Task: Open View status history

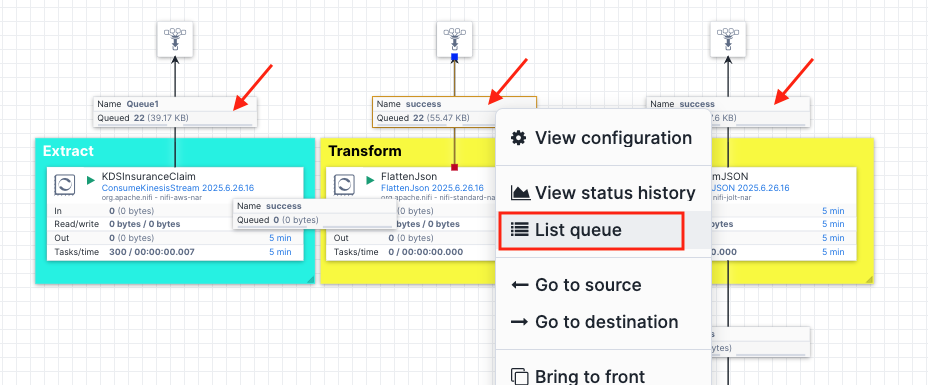Action: coord(603,193)
